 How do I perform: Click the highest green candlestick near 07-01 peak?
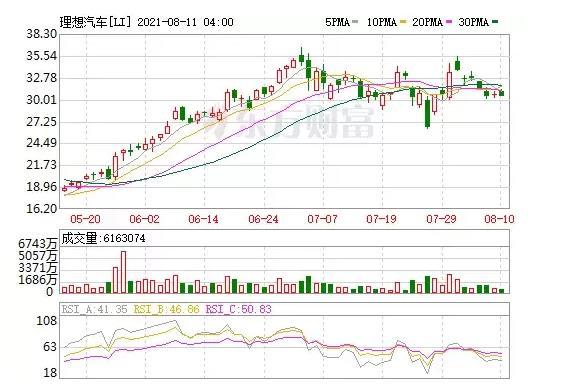(301, 57)
